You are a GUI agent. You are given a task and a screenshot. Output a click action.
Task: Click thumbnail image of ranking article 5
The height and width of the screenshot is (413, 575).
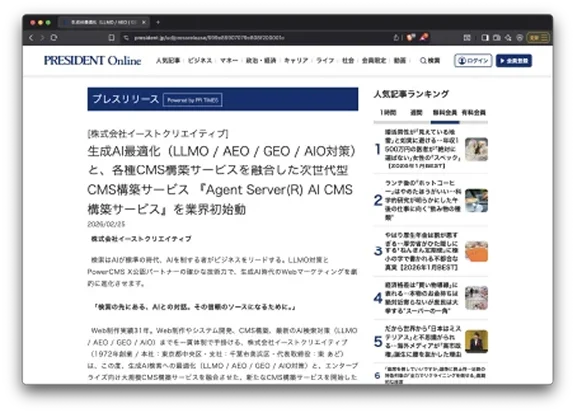476,341
